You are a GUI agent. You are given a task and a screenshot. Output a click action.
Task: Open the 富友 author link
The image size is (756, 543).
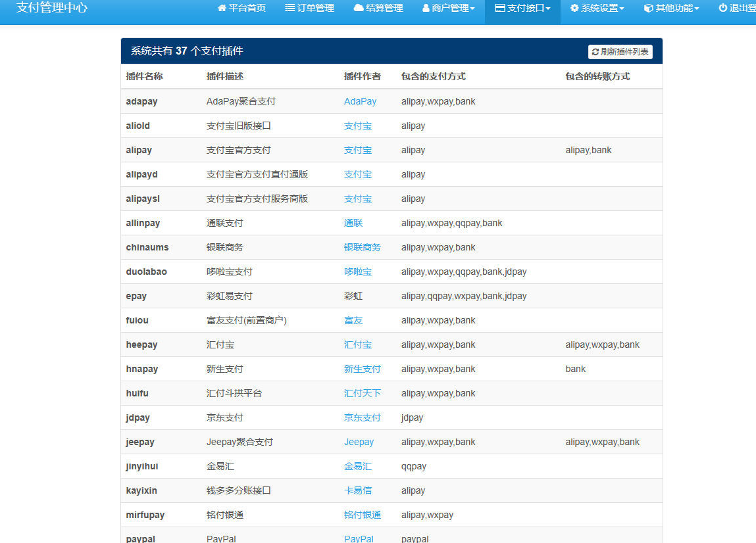[353, 320]
